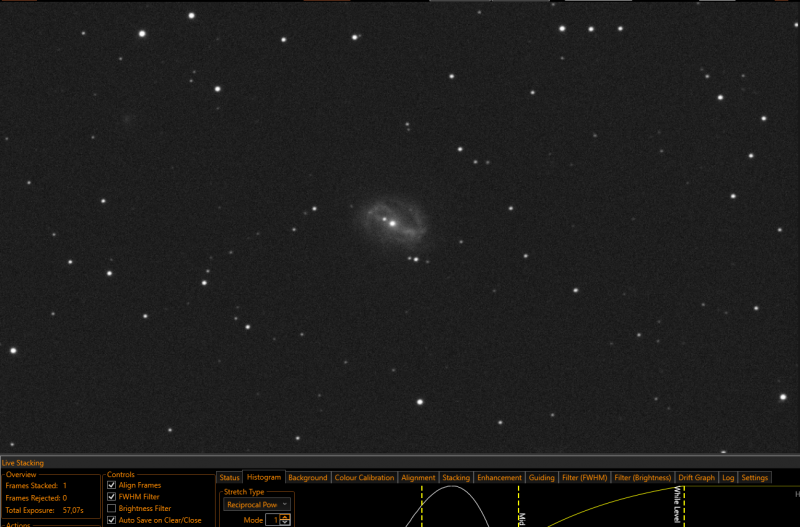The width and height of the screenshot is (800, 527).
Task: Open the Log tab
Action: 728,478
